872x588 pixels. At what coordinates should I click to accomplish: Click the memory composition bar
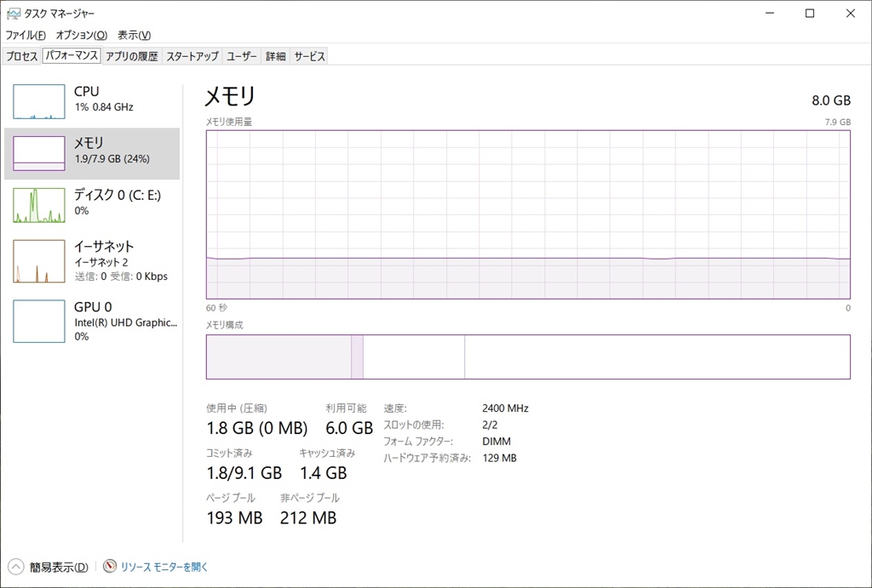point(528,357)
